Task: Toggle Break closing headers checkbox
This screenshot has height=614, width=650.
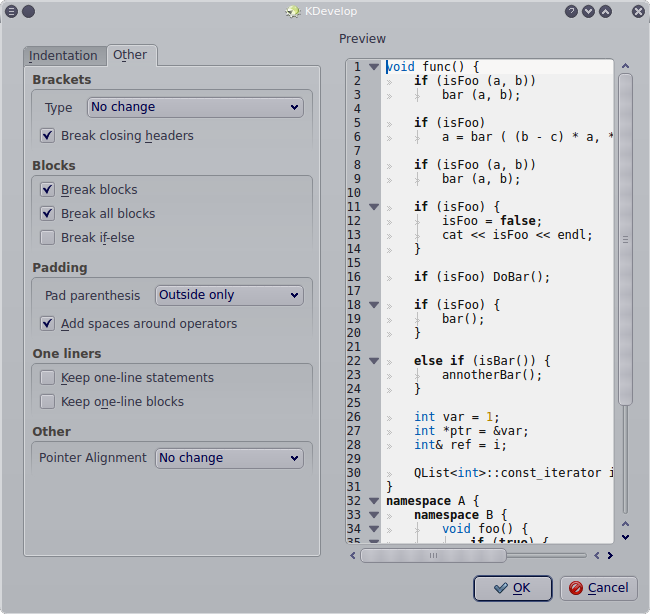Action: pos(117,136)
